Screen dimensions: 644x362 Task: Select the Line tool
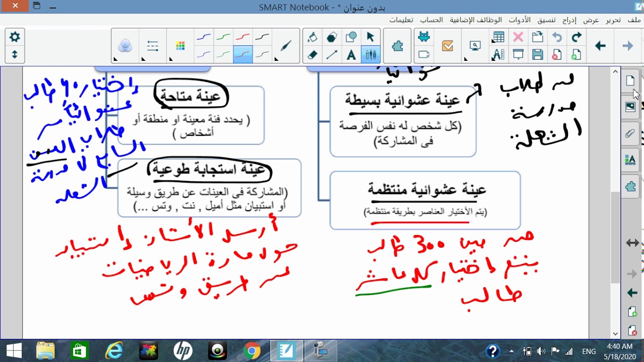(332, 55)
